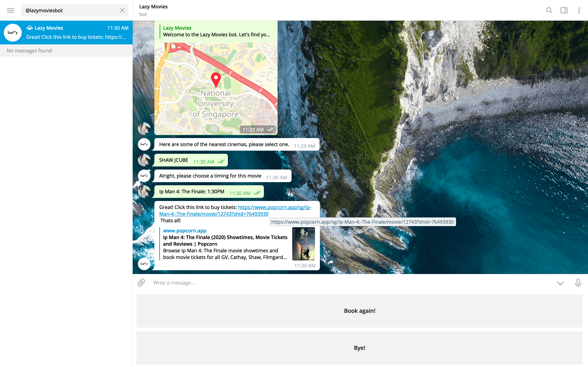Click the paperclip attach file icon
The image size is (588, 367).
click(141, 283)
